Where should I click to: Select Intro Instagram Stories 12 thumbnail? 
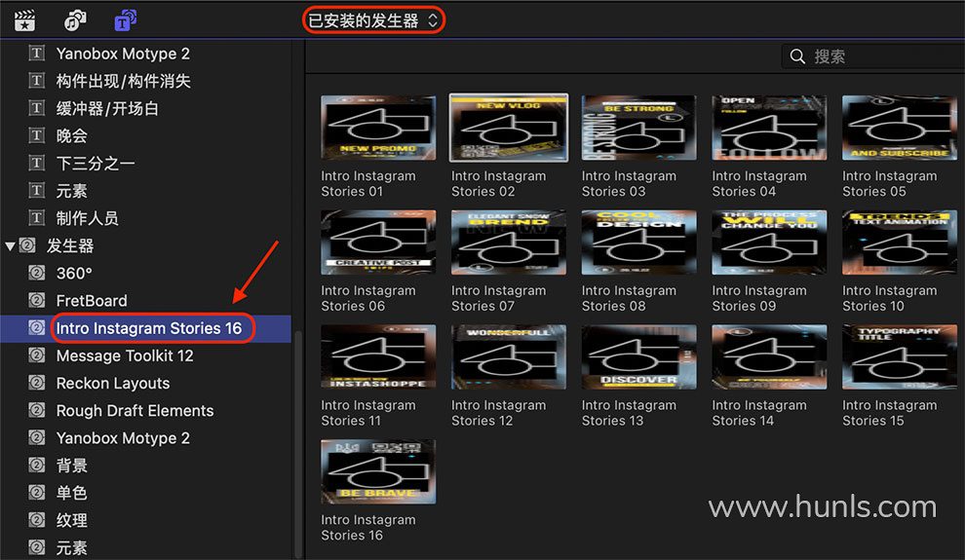click(x=509, y=357)
